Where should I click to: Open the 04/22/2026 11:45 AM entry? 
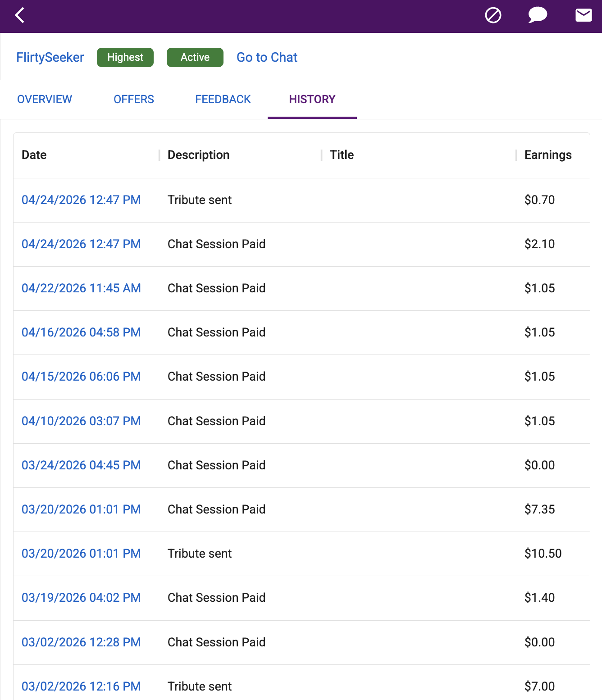(81, 288)
